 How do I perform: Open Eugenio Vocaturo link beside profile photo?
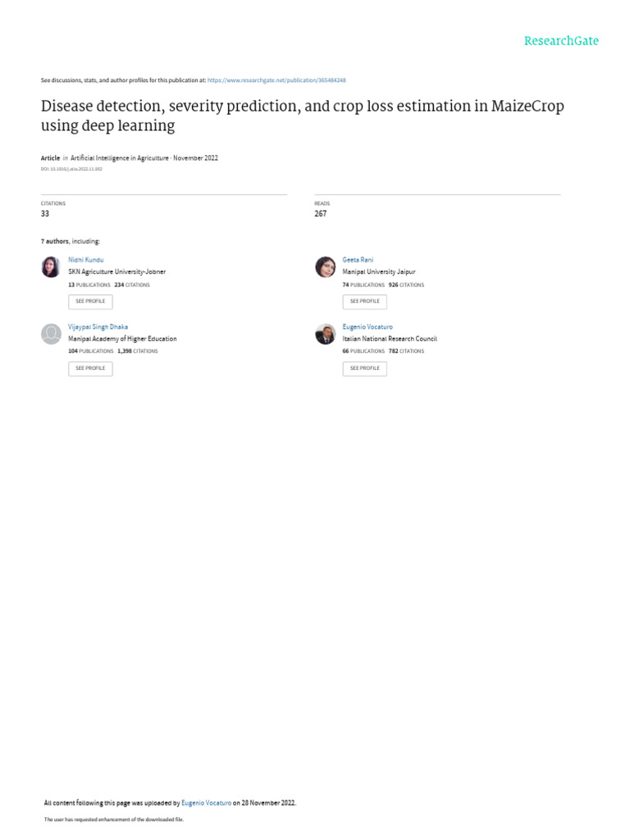367,326
